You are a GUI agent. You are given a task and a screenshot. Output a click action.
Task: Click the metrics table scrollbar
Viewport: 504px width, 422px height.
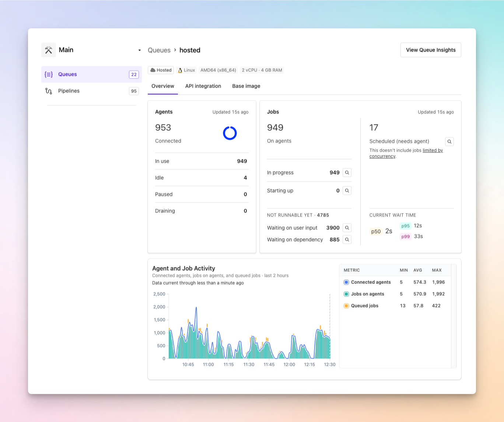coord(454,316)
